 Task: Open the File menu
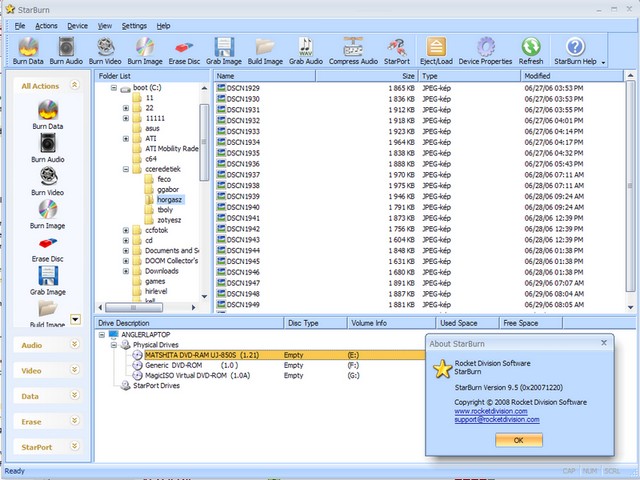pyautogui.click(x=20, y=26)
